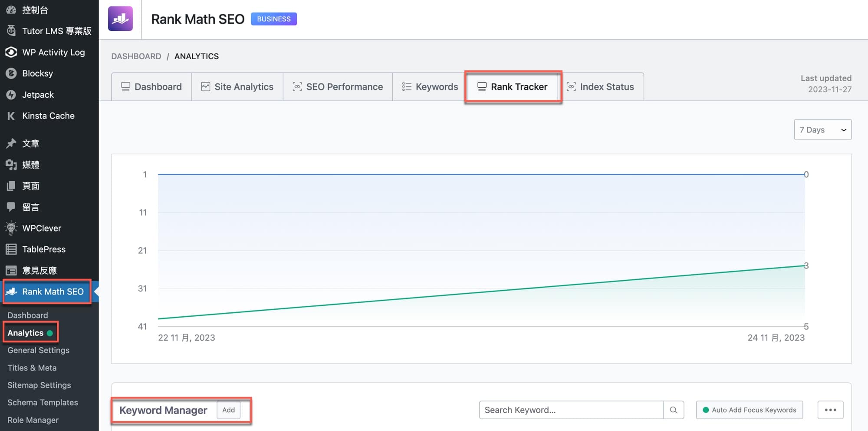Screen dimensions: 868x431
Task: Switch to the Dashboard tab
Action: tap(151, 86)
